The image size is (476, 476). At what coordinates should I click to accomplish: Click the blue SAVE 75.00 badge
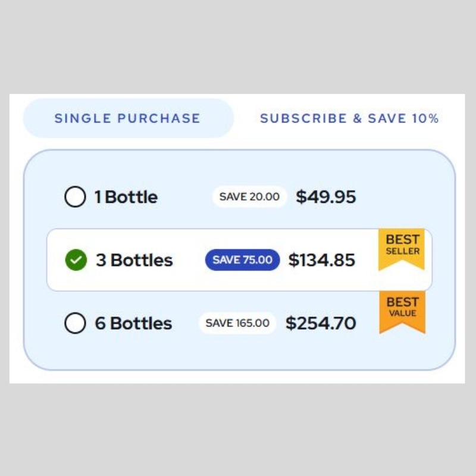coord(242,260)
